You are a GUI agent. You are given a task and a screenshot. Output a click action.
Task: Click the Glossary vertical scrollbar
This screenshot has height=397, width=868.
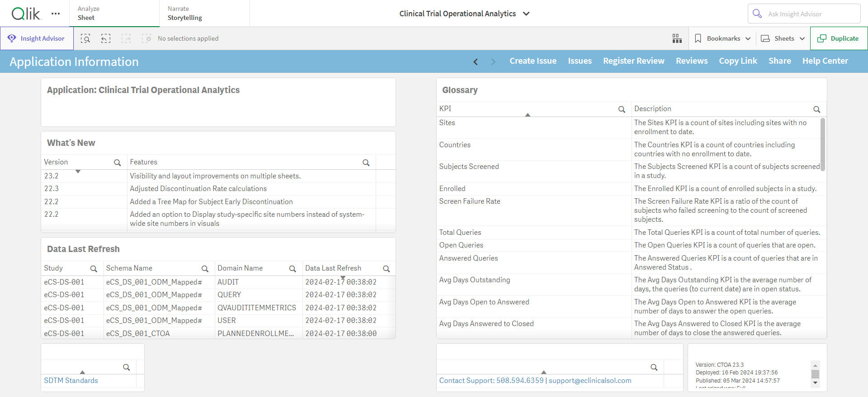coord(823,145)
